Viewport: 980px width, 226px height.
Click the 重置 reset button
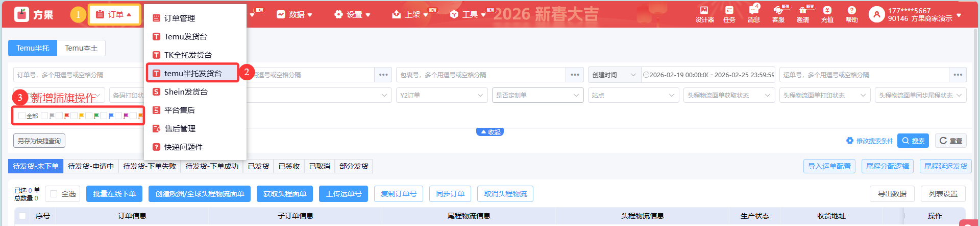(x=951, y=141)
